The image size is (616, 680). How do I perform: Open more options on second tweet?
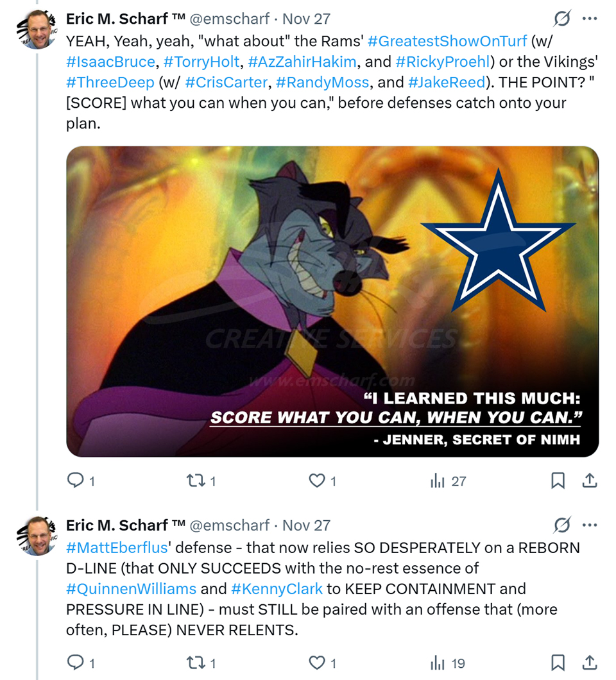coord(590,525)
